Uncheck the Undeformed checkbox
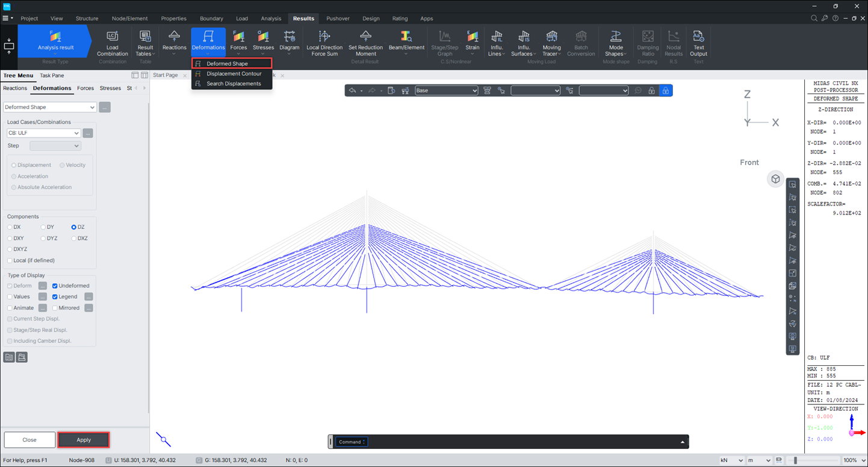The width and height of the screenshot is (868, 467). click(55, 286)
